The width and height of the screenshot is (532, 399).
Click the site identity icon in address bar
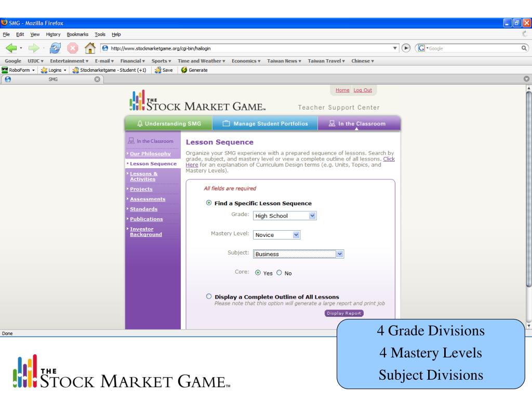click(x=105, y=48)
